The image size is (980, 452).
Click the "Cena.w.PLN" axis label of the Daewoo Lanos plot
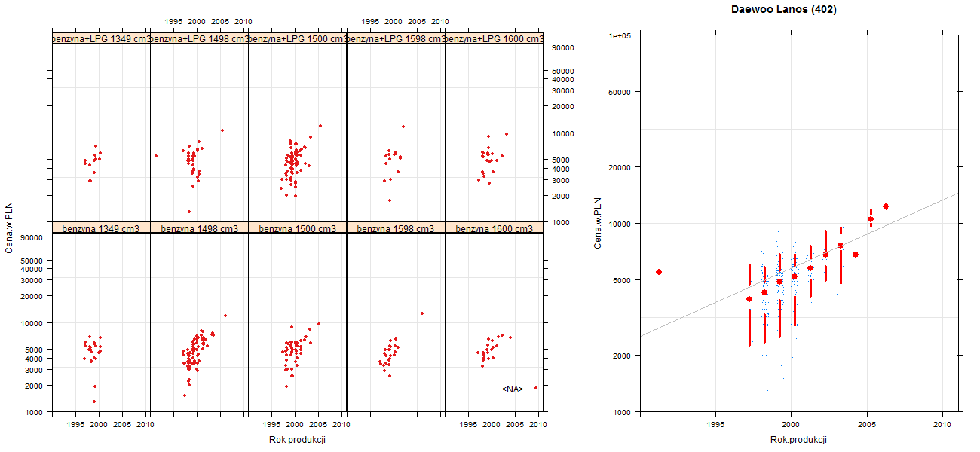click(598, 223)
